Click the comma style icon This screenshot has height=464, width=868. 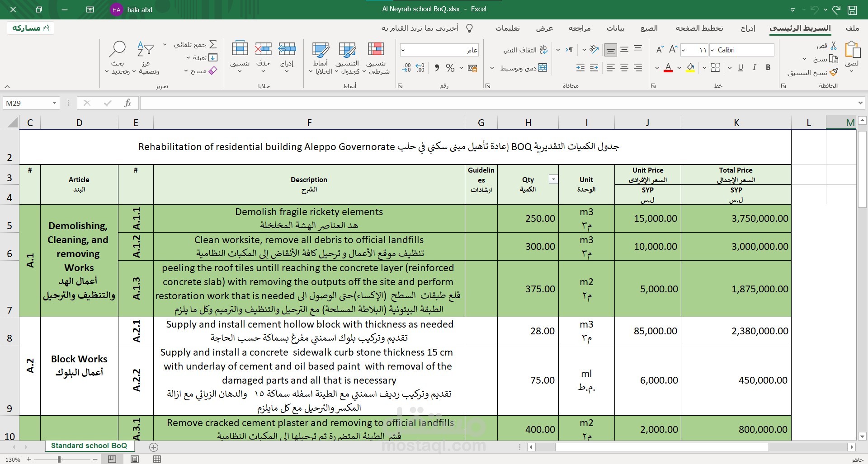click(437, 68)
